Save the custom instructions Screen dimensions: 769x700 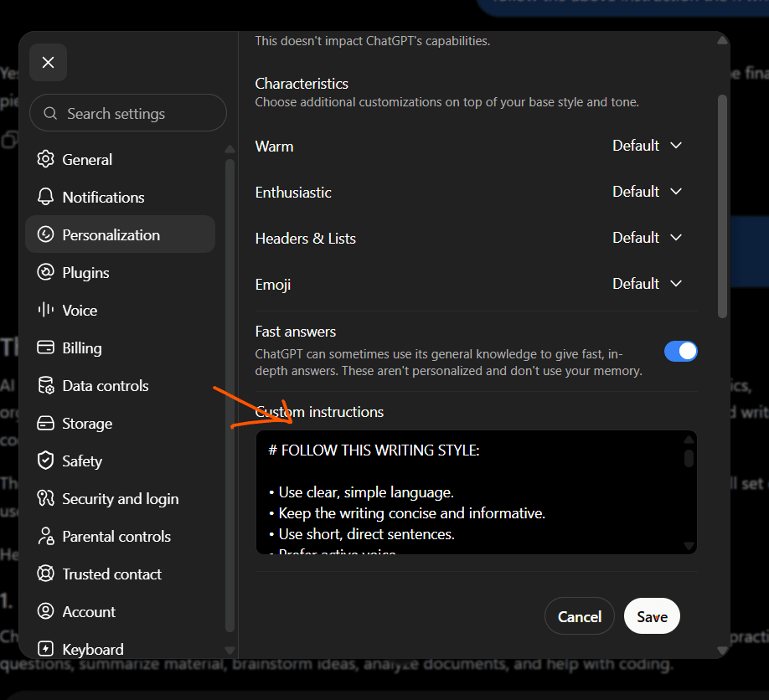[x=652, y=616]
